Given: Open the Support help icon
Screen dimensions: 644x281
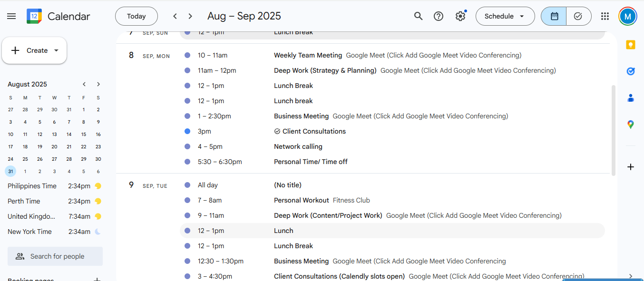Looking at the screenshot, I should point(439,16).
